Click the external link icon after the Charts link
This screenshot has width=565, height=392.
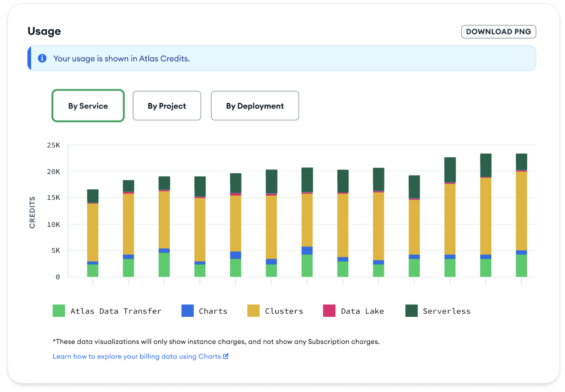(226, 356)
